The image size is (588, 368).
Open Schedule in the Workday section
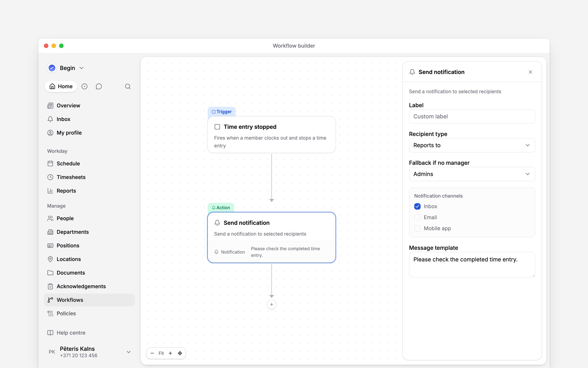point(89,164)
